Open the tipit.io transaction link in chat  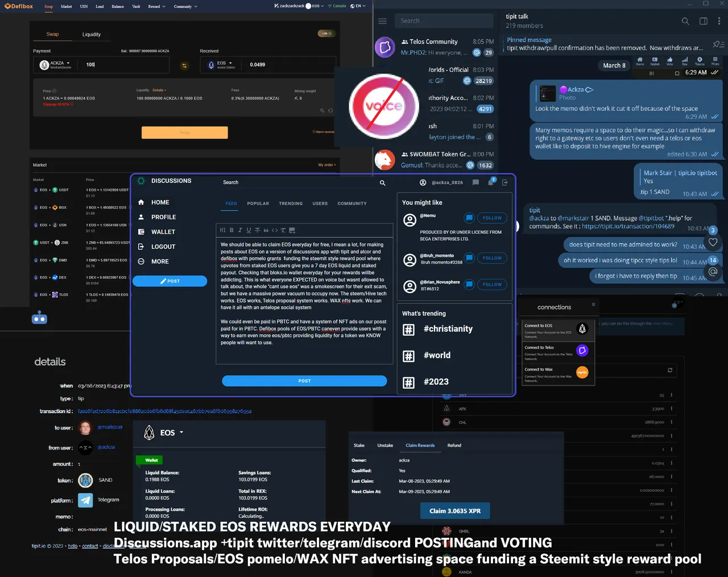[628, 226]
